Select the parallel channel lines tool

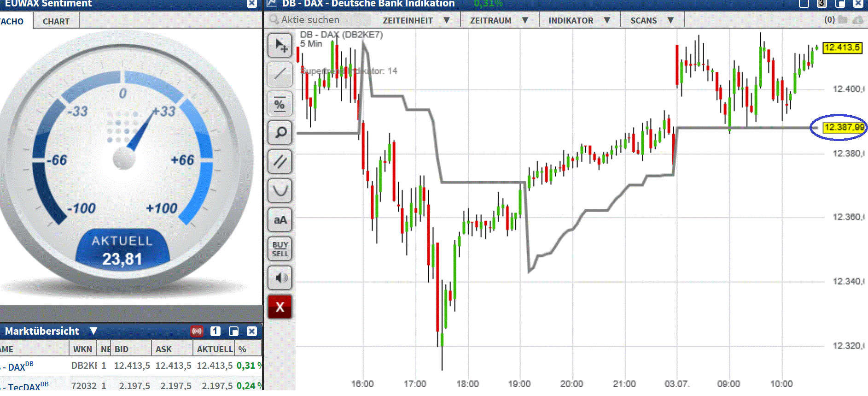280,161
